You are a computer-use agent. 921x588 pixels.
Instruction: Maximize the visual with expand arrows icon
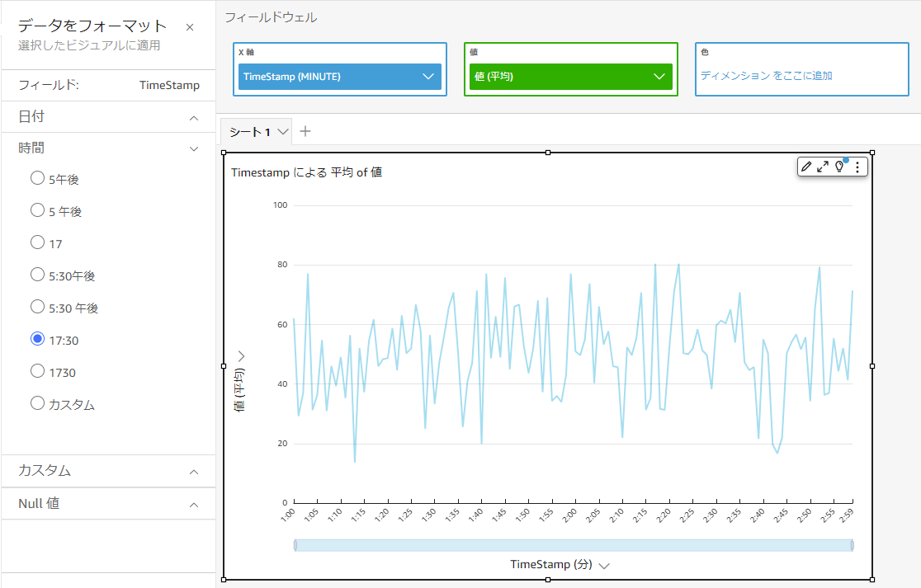point(823,167)
